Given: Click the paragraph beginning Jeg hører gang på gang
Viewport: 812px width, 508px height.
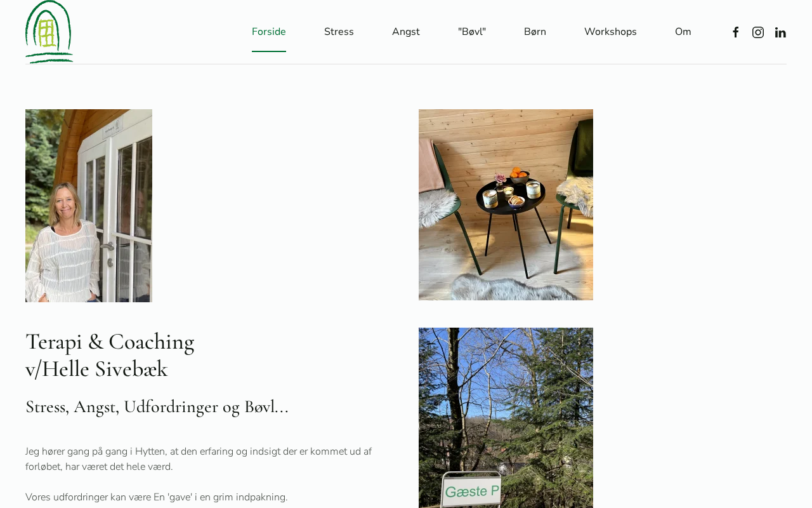Looking at the screenshot, I should click(199, 459).
